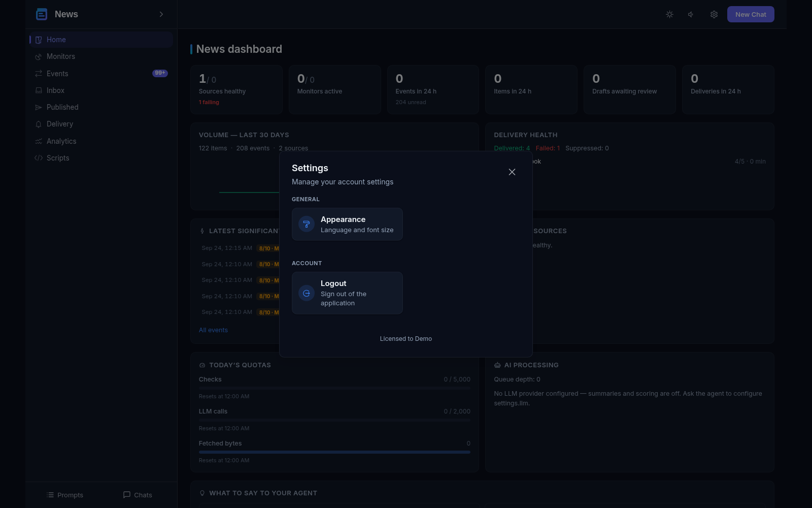The height and width of the screenshot is (508, 812).
Task: Click the News dashboard heading
Action: pos(239,49)
